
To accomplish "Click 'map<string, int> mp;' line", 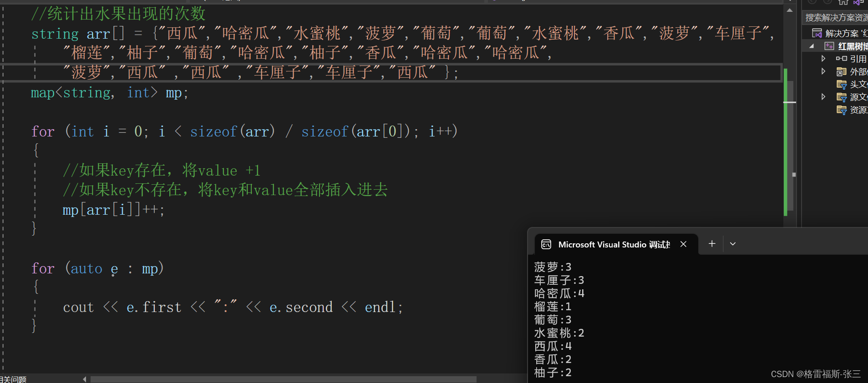I will click(x=109, y=93).
